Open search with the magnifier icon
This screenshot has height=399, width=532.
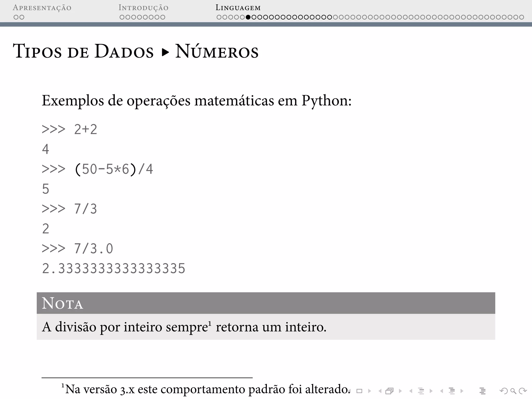click(x=513, y=391)
